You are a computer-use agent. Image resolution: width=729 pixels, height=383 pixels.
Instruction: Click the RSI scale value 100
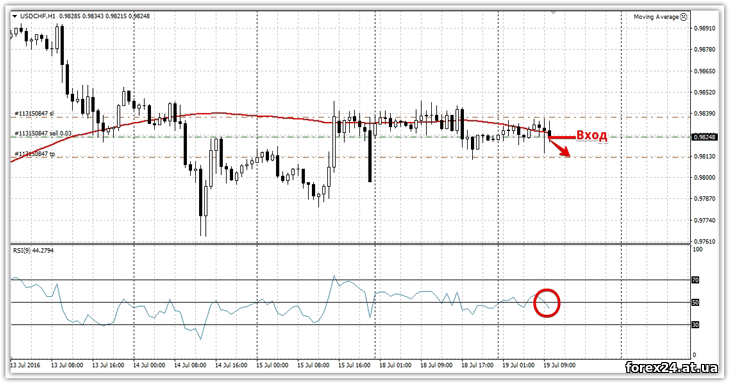(697, 250)
